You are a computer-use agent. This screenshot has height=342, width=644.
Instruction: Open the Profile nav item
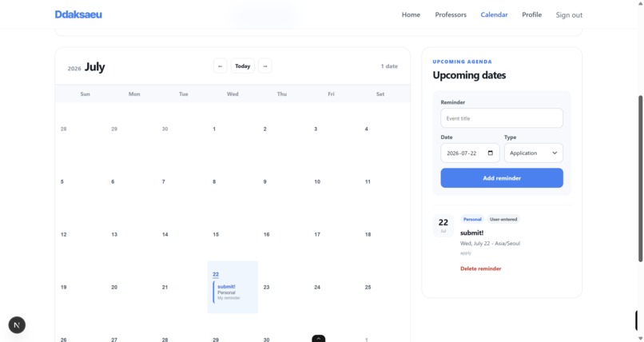[531, 14]
